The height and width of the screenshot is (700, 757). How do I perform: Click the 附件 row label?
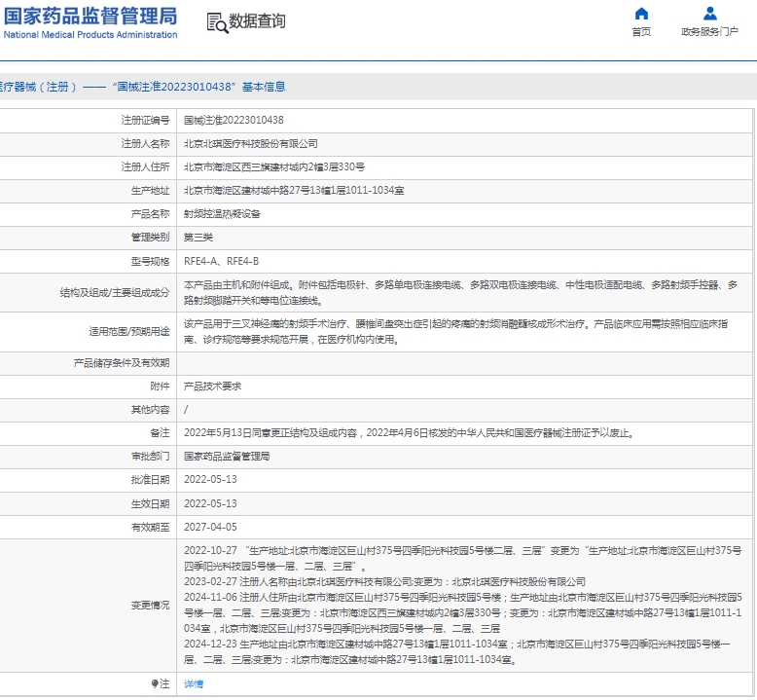pyautogui.click(x=160, y=387)
